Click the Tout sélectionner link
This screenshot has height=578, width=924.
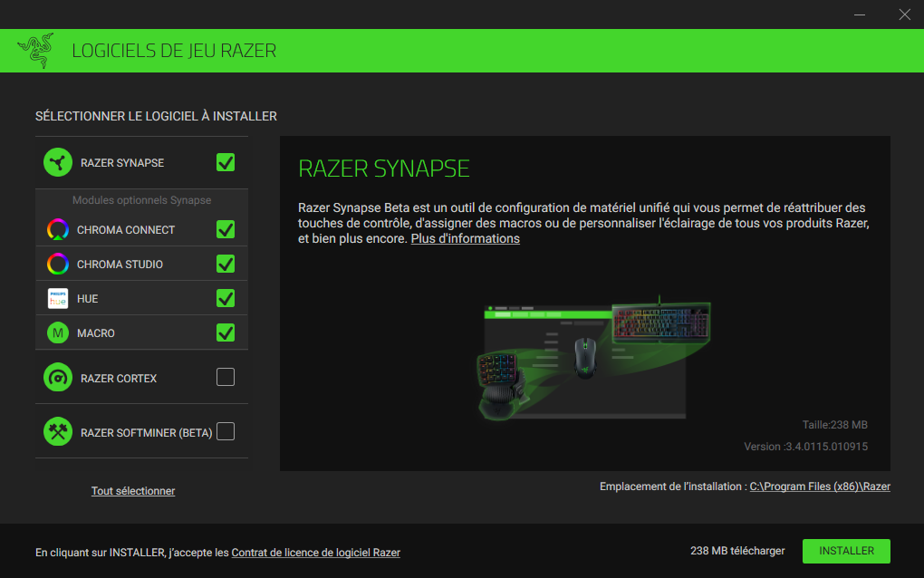click(133, 491)
